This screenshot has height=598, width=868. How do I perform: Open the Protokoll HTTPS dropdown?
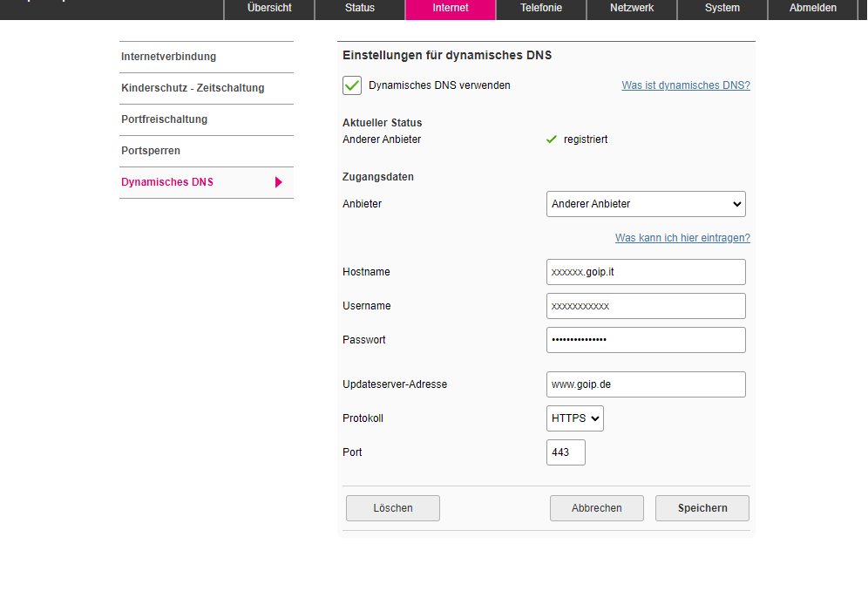tap(575, 418)
